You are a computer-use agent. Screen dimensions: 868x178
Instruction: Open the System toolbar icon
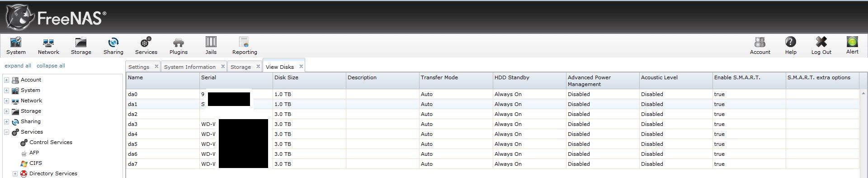(x=16, y=43)
